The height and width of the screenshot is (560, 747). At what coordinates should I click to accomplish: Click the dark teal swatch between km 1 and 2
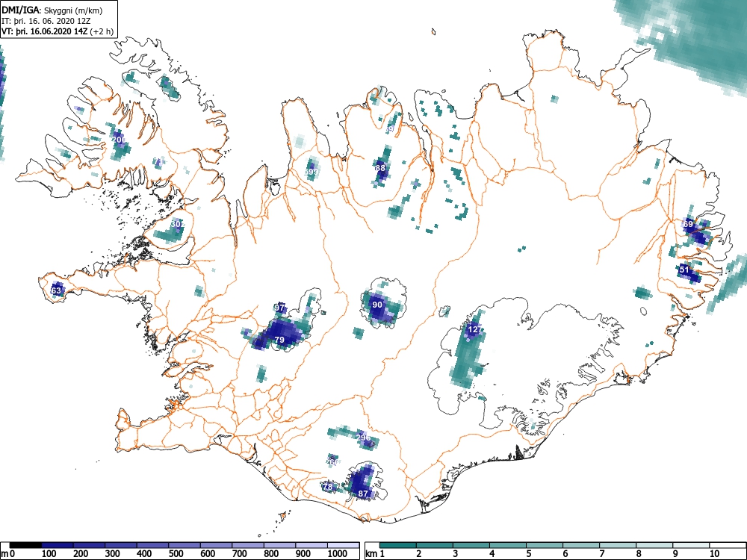(398, 545)
